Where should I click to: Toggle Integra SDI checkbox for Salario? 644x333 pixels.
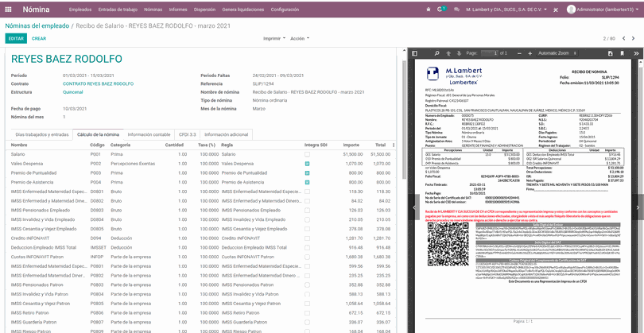pyautogui.click(x=307, y=154)
